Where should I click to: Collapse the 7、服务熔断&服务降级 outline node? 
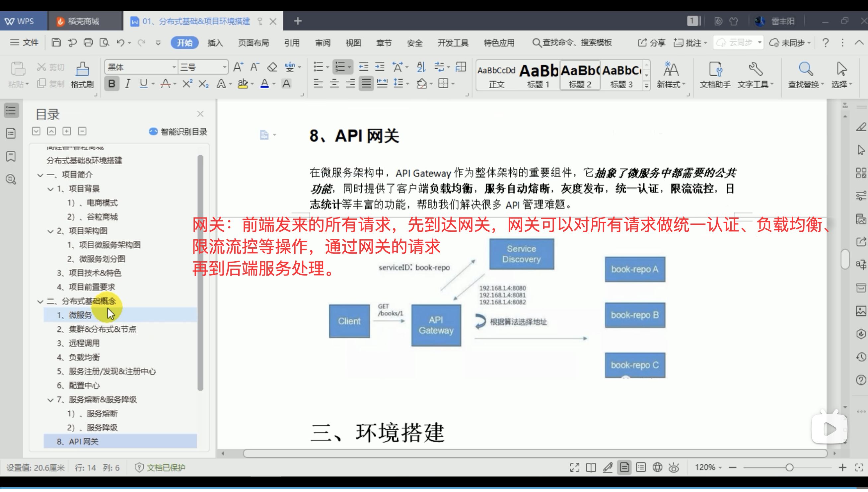click(x=50, y=400)
